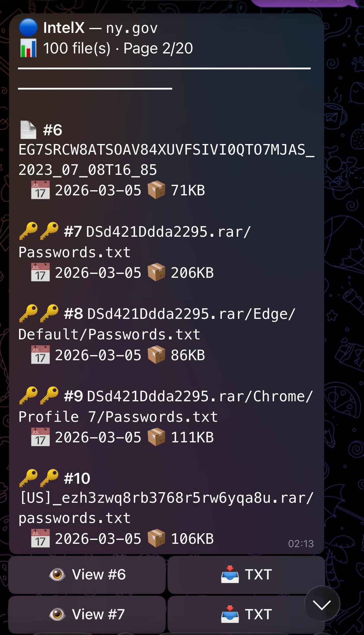Download TXT for file #6

click(x=246, y=575)
